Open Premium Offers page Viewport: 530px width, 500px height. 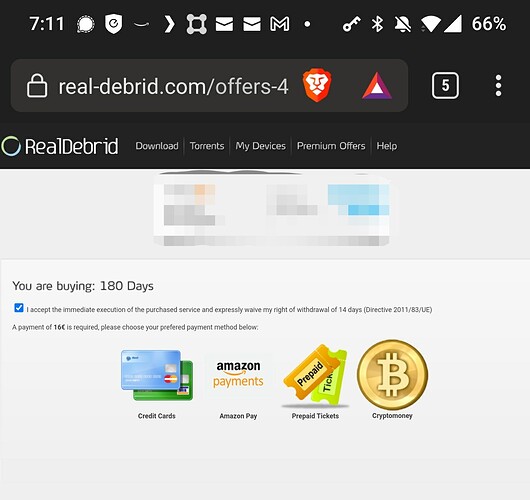click(331, 146)
